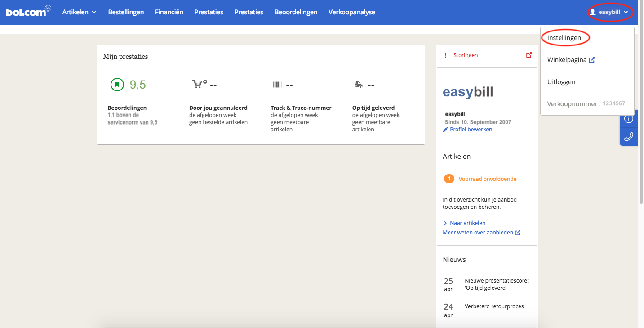Expand the Artikelen dropdown menu

[x=79, y=12]
